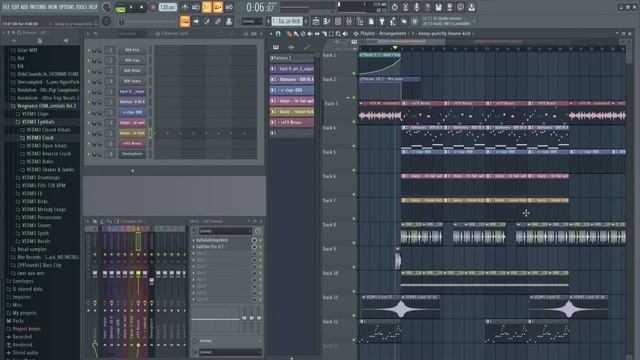Click the 808 Kick channel button
This screenshot has width=640, height=360.
tap(132, 50)
